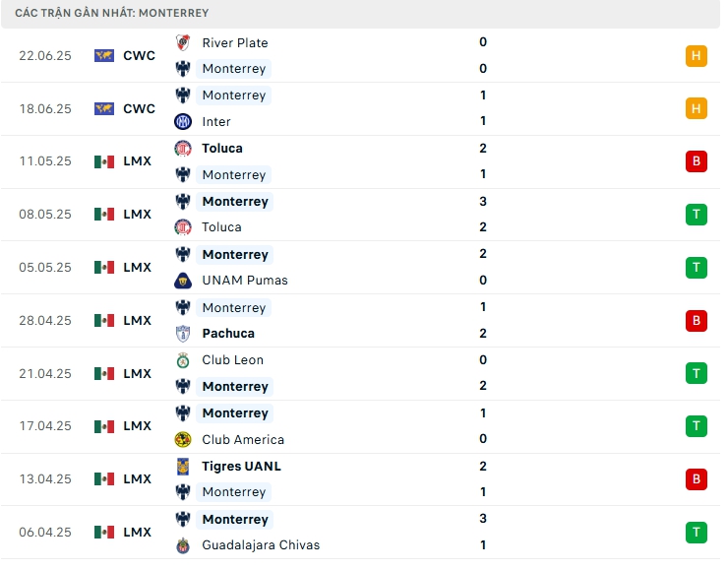Click the Guadalajara Chivas crest icon
728x570 pixels.
pyautogui.click(x=182, y=545)
